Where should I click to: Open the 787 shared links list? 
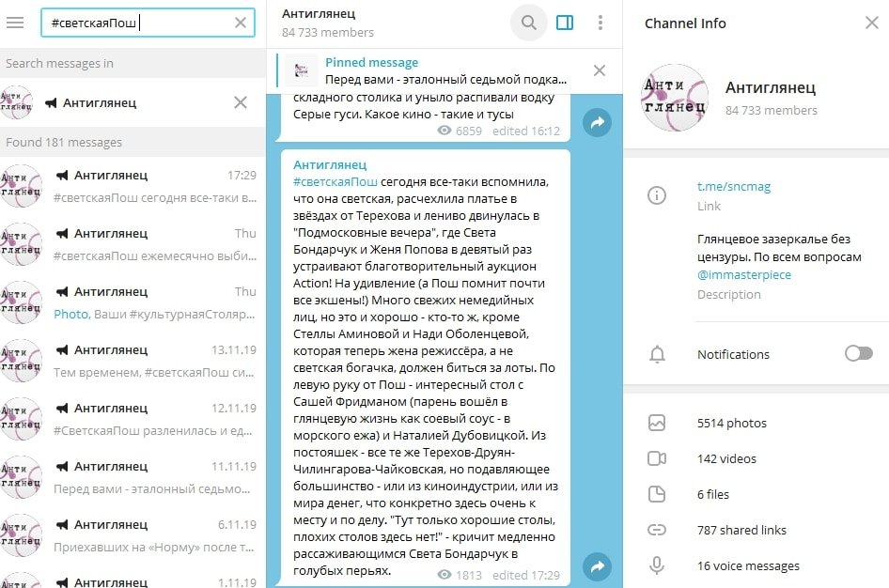[x=741, y=530]
